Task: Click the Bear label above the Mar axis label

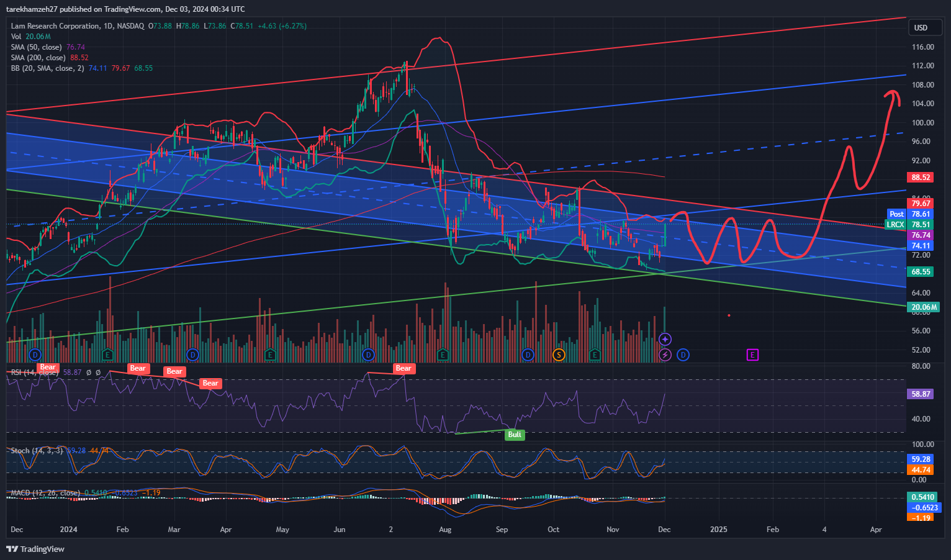Action: pyautogui.click(x=174, y=371)
